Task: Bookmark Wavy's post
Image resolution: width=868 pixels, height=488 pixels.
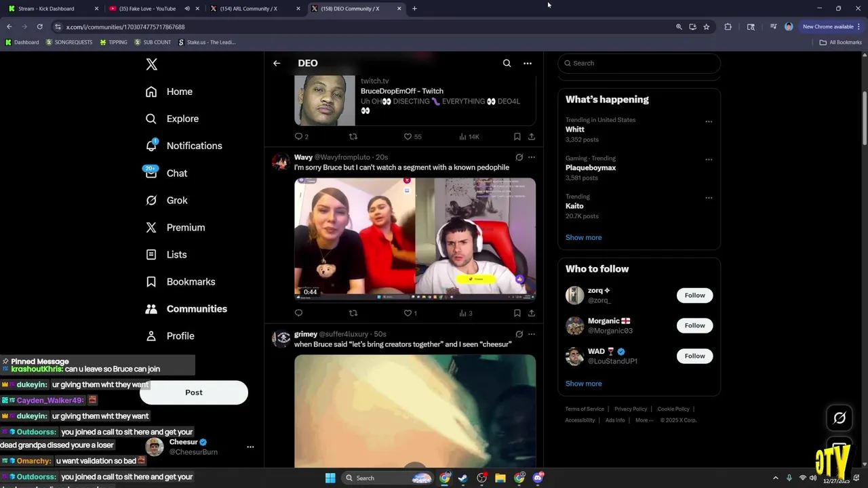Action: click(x=517, y=313)
